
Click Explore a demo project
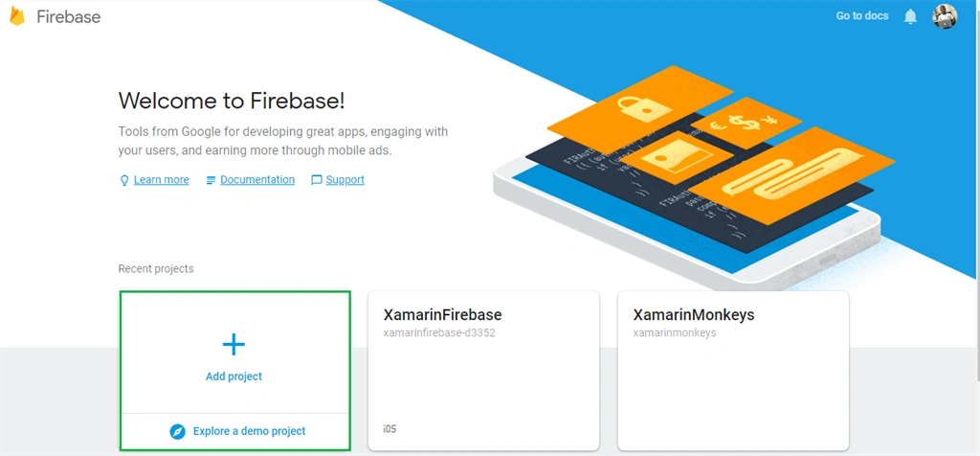[250, 431]
